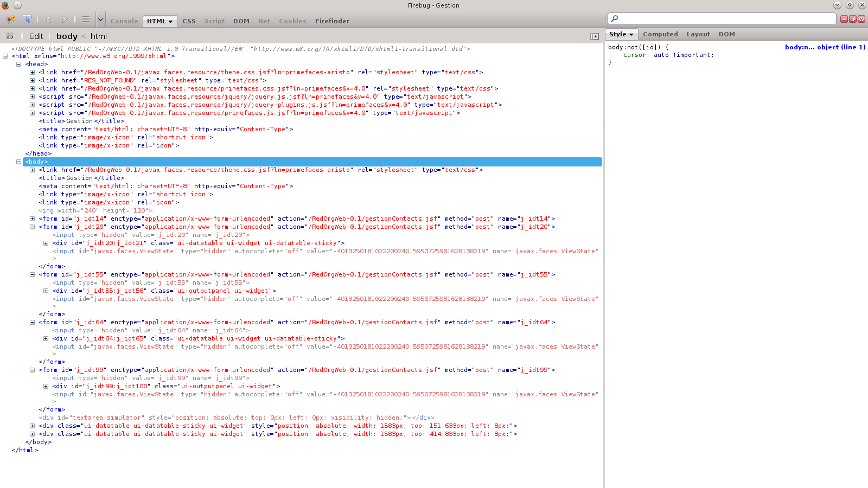The image size is (868, 488).
Task: Open the command line lines icon
Action: pyautogui.click(x=85, y=20)
